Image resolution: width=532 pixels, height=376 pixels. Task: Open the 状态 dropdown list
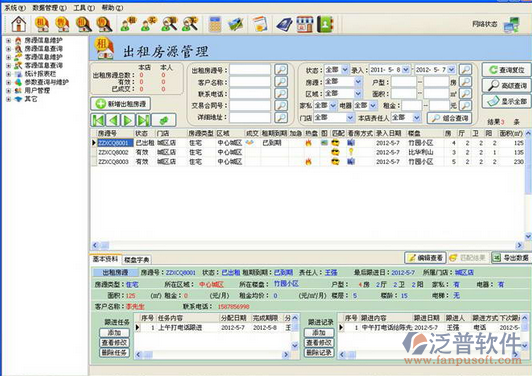coord(345,70)
